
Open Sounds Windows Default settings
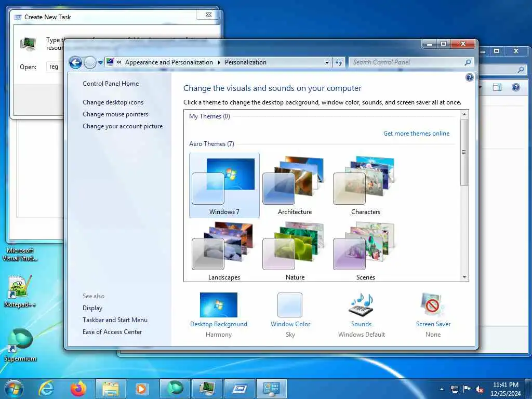(x=362, y=314)
